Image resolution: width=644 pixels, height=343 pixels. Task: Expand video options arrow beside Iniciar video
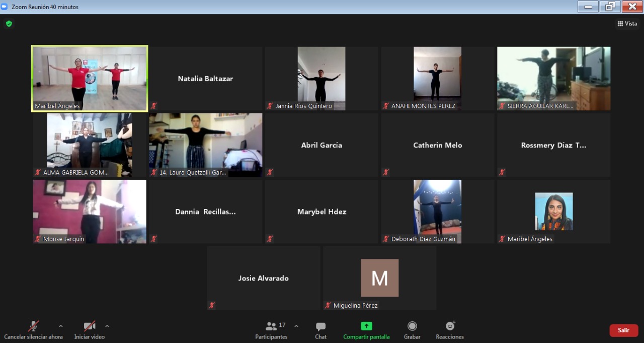point(107,326)
